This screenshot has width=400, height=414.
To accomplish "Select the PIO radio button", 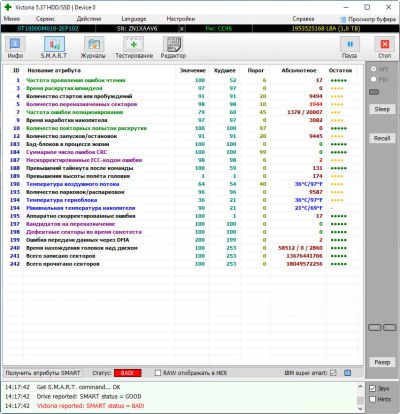I will pos(374,79).
